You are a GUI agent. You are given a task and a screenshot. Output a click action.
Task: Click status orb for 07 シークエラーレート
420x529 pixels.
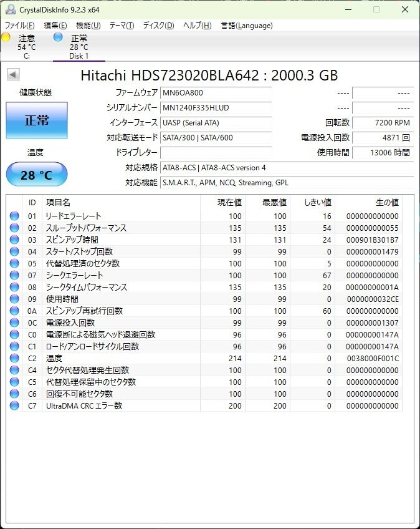pyautogui.click(x=14, y=275)
